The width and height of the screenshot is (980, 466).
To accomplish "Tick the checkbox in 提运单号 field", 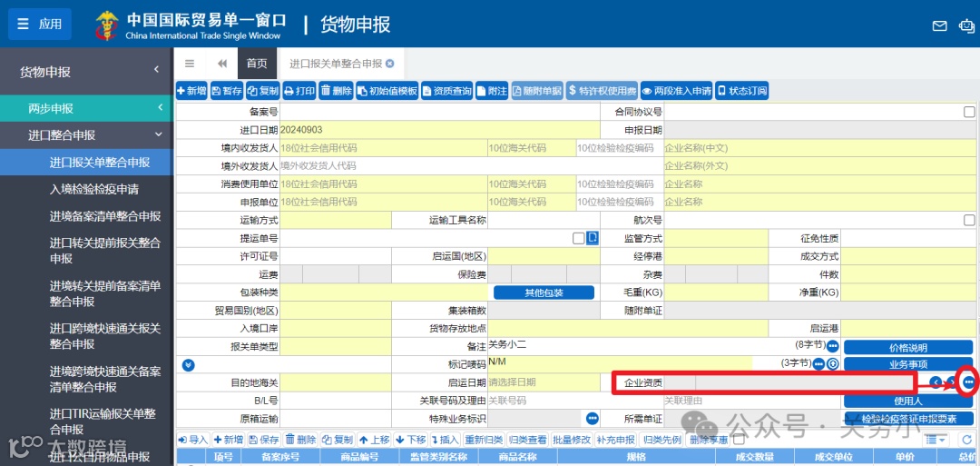I will click(578, 238).
